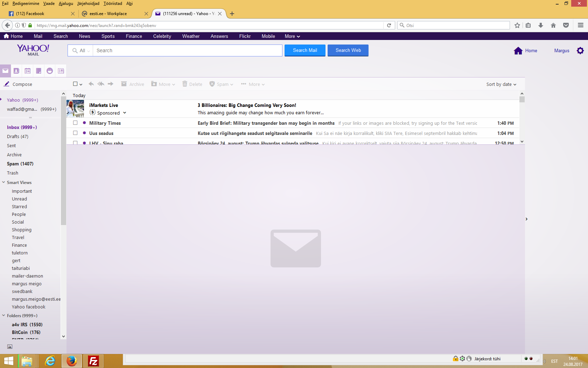Open the Notepad icon
588x368 pixels.
tap(39, 71)
